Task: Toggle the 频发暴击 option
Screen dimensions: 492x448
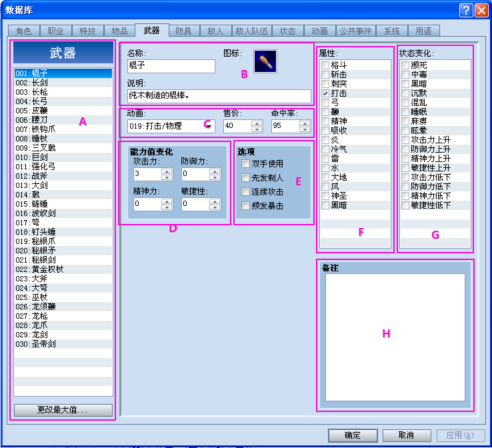Action: pos(245,206)
